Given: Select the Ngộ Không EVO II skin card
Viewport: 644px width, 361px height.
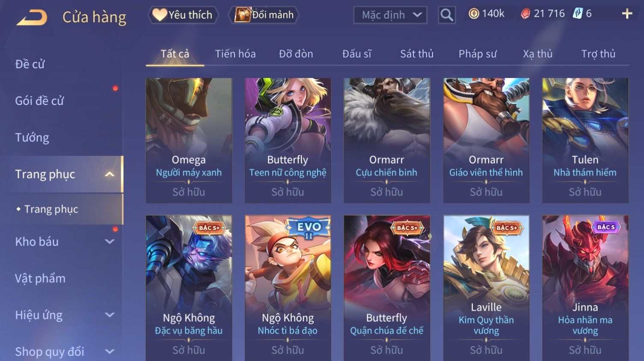Looking at the screenshot, I should coord(288,288).
